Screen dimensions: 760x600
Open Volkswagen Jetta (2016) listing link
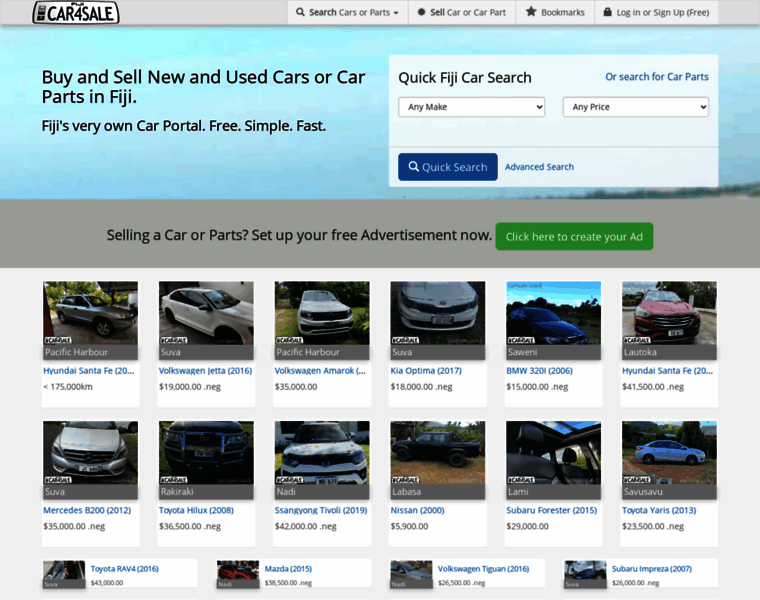206,371
